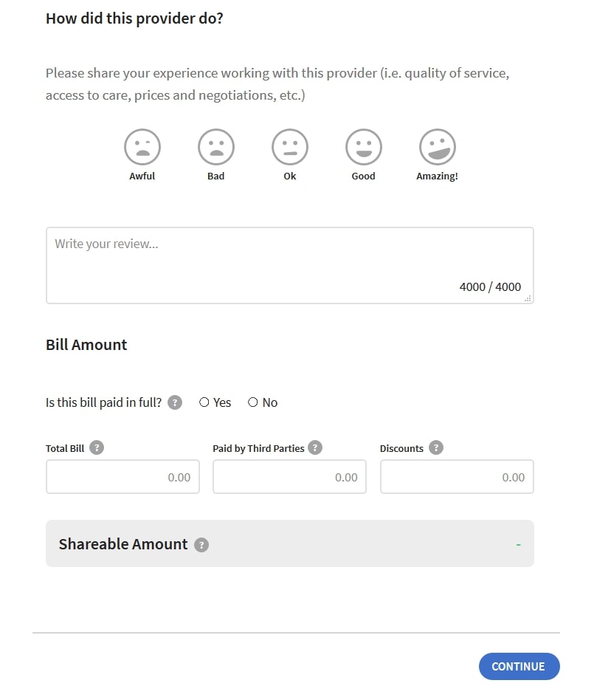Focus the Discounts amount input
The width and height of the screenshot is (611, 700).
[457, 477]
